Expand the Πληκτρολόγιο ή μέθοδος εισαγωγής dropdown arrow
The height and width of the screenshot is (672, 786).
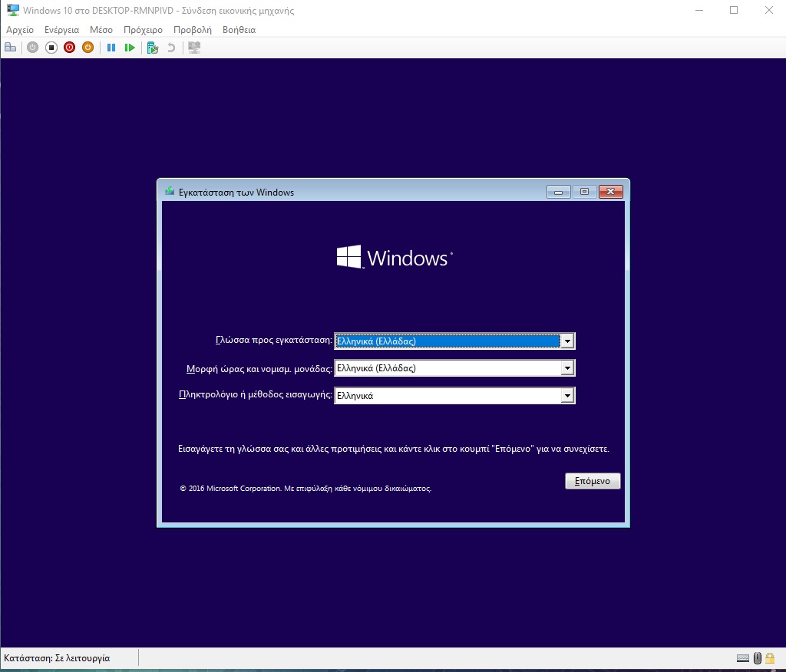567,396
